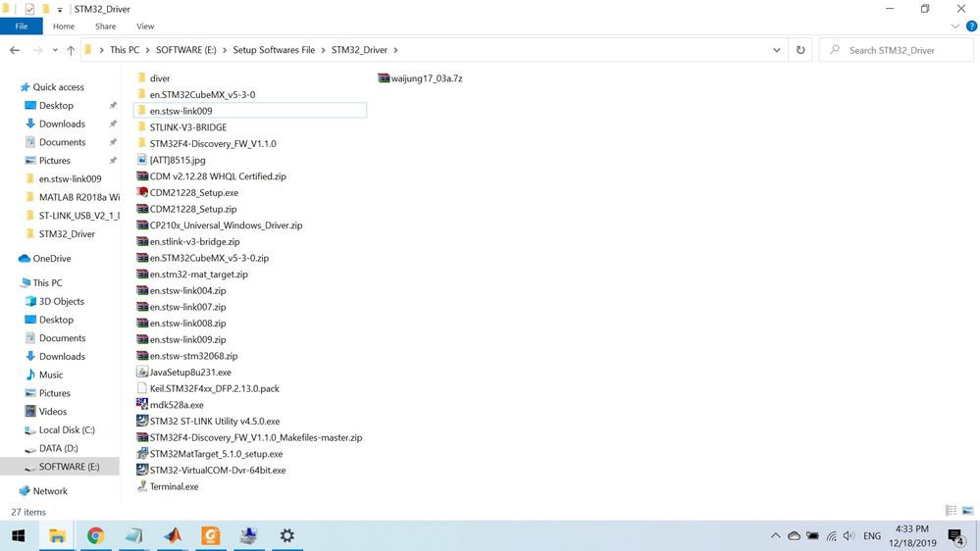Open Desktop under Quick access
This screenshot has height=551, width=980.
(x=49, y=106)
